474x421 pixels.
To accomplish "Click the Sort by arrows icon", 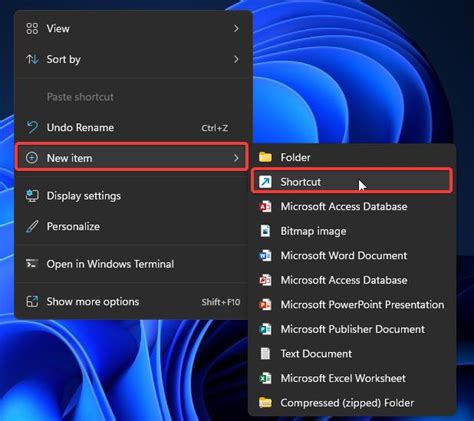I will (32, 59).
